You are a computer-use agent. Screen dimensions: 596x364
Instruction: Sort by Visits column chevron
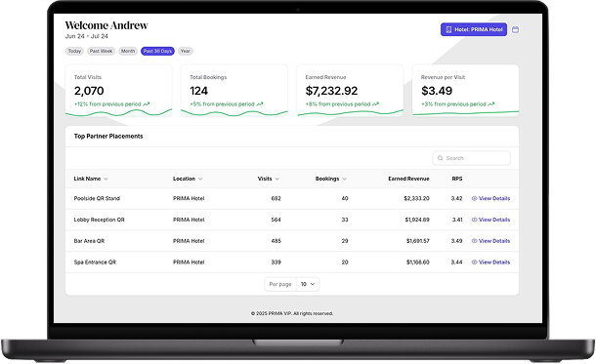pos(277,179)
